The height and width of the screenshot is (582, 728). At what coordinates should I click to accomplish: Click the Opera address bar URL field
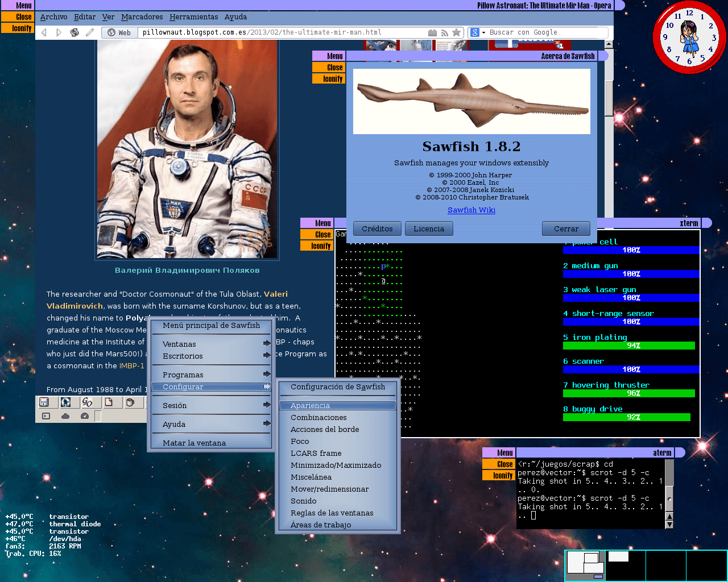coord(282,32)
